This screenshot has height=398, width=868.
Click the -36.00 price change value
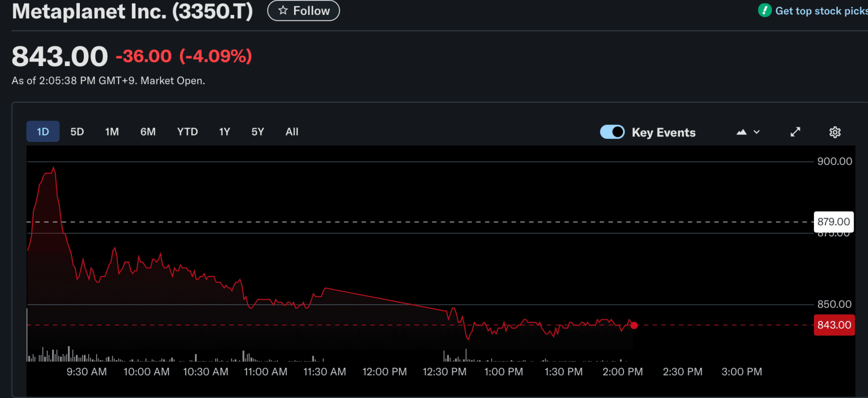point(144,56)
